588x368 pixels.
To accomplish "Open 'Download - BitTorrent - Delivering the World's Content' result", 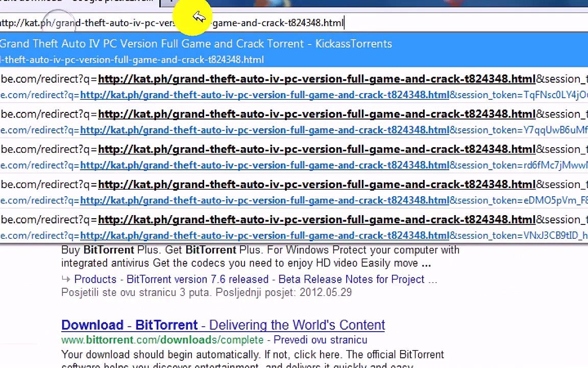I will click(x=223, y=325).
